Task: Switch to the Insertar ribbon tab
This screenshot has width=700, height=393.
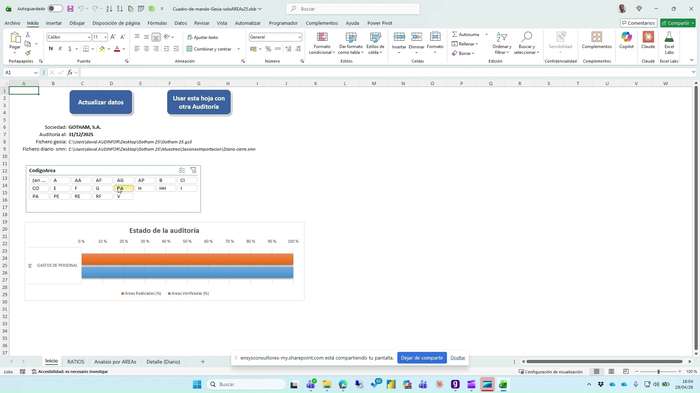Action: [x=54, y=23]
